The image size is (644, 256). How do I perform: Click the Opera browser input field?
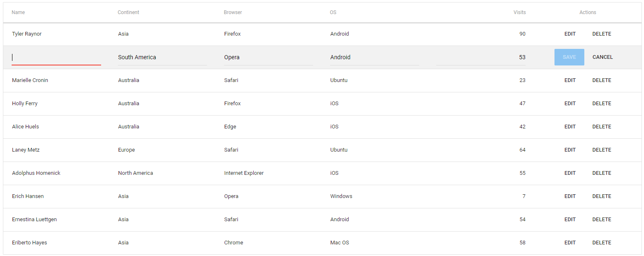[268, 58]
